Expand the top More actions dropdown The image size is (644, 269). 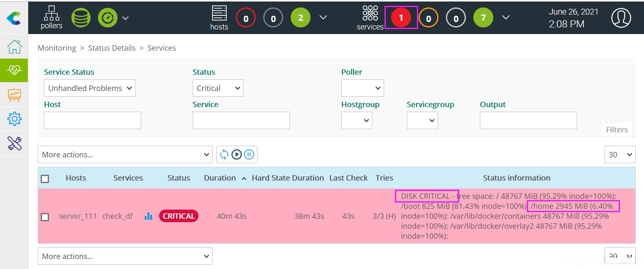pyautogui.click(x=125, y=154)
